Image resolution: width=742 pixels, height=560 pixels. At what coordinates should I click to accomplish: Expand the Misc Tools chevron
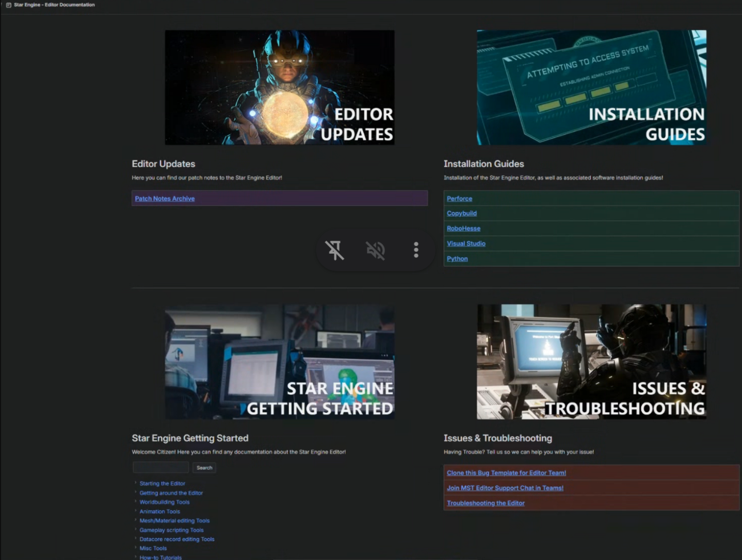pos(136,548)
